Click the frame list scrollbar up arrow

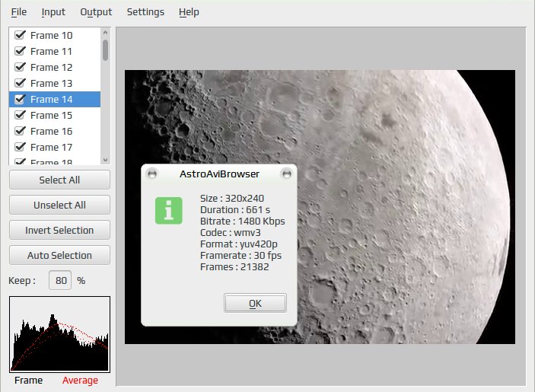105,33
